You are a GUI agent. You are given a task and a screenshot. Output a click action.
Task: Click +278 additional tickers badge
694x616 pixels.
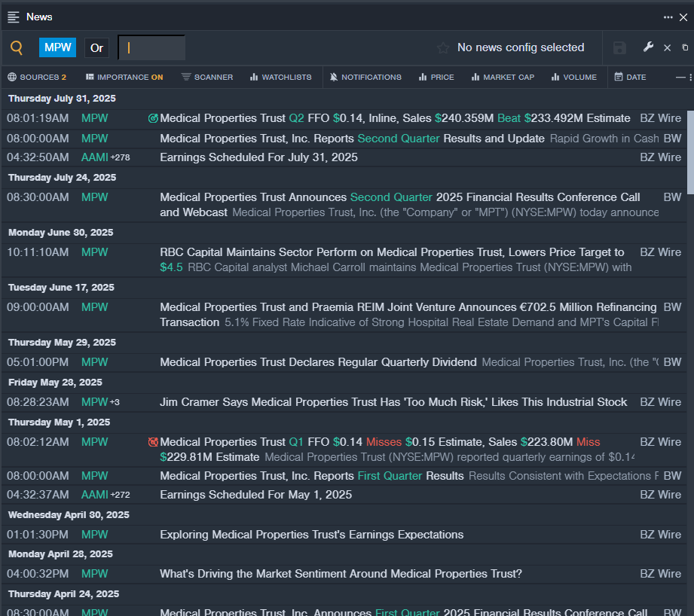click(x=120, y=157)
